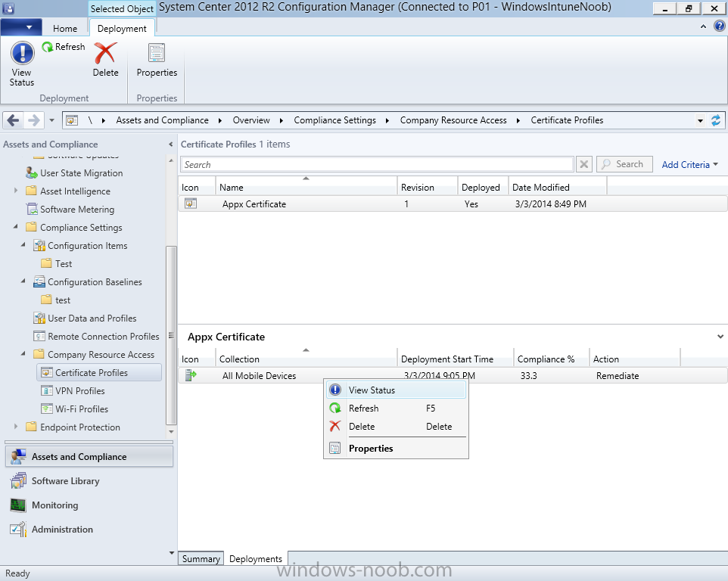Expand the Asset Intelligence tree node
Viewport: 728px width, 581px height.
pos(16,191)
